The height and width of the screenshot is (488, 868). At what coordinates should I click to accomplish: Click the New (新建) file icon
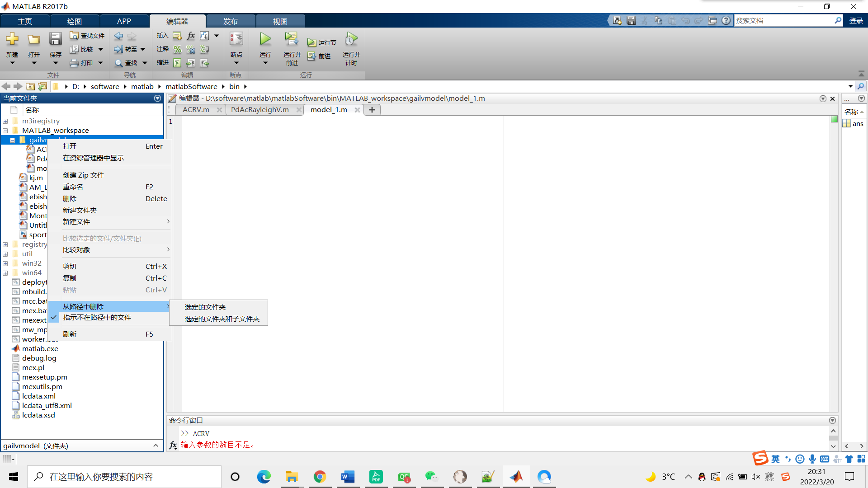12,39
